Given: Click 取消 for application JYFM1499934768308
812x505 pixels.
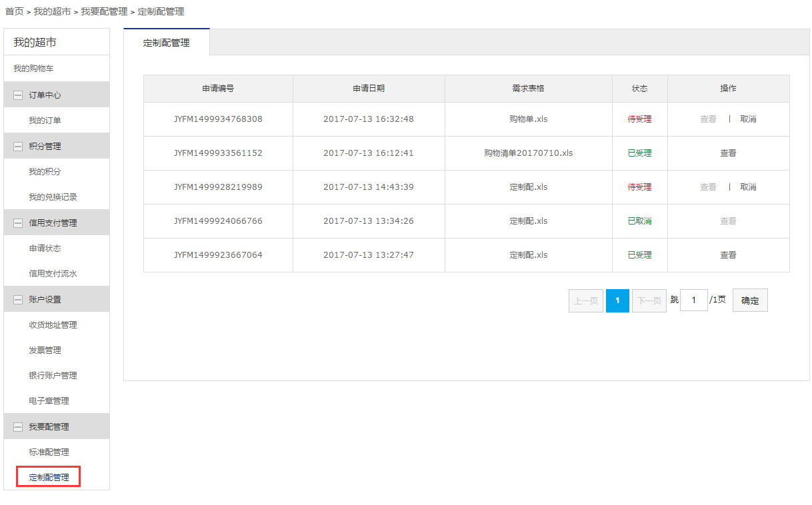Looking at the screenshot, I should 748,119.
